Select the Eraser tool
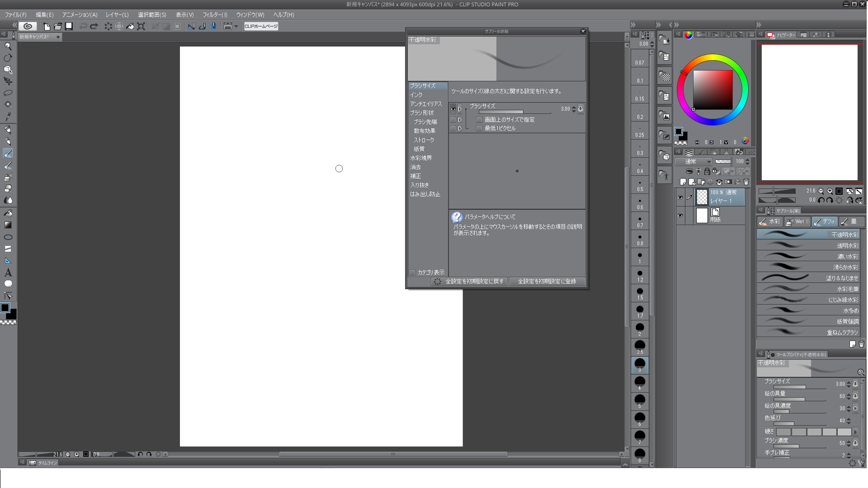 click(8, 188)
